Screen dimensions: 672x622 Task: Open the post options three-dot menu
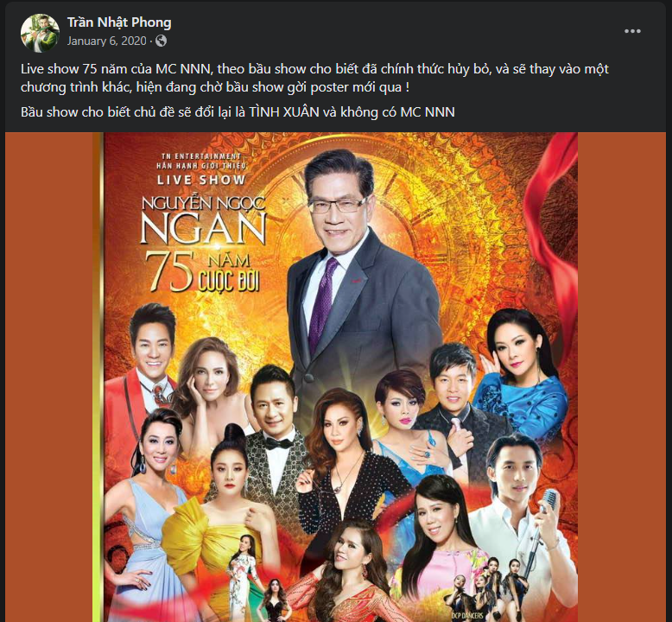[632, 31]
